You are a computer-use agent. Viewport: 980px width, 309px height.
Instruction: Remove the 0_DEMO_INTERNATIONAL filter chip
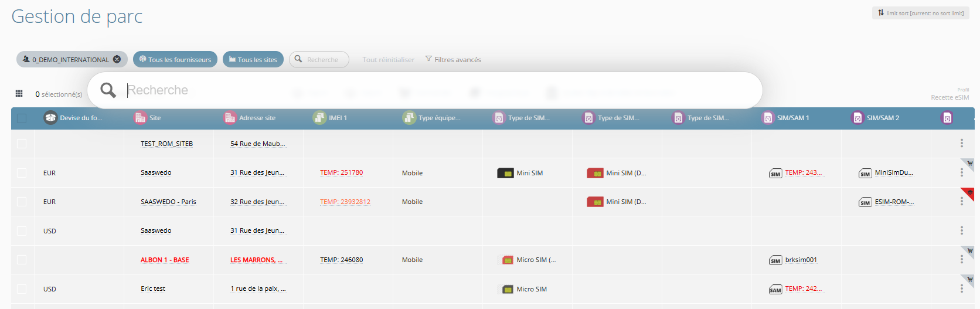click(x=117, y=59)
